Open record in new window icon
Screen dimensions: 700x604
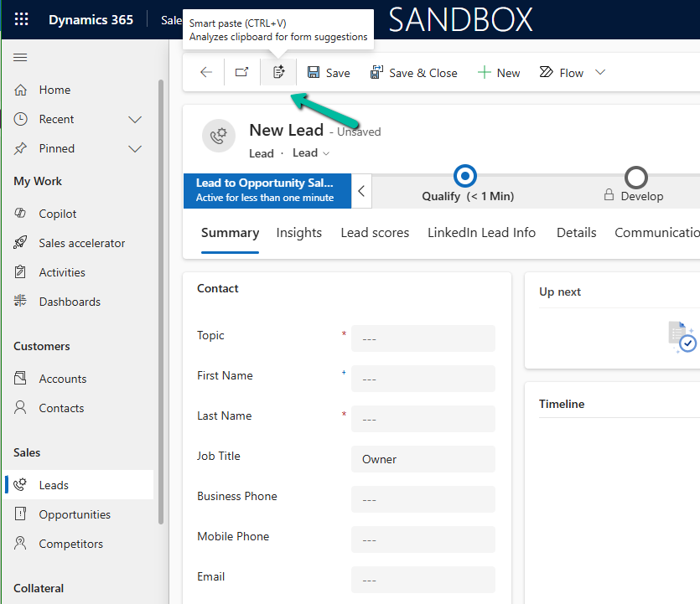tap(241, 73)
